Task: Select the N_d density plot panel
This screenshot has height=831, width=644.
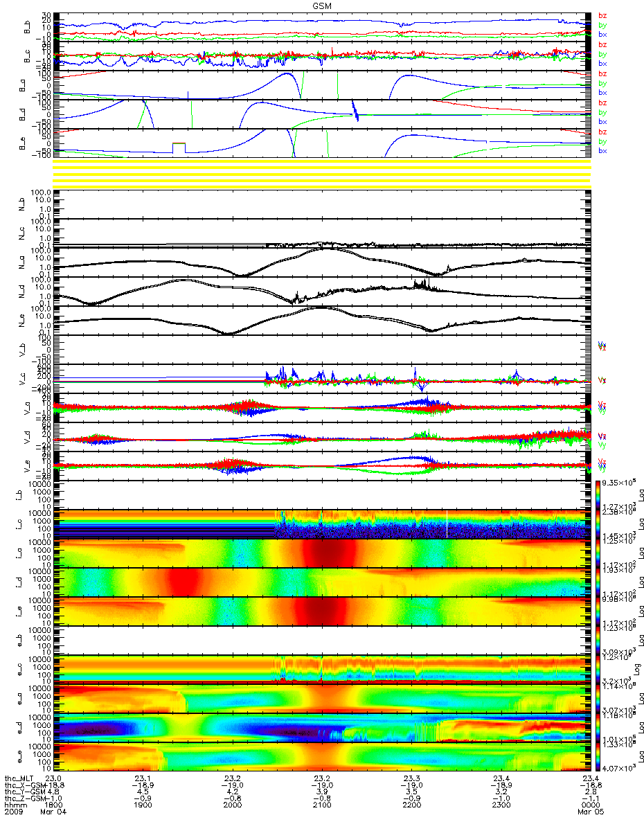Action: [x=323, y=292]
